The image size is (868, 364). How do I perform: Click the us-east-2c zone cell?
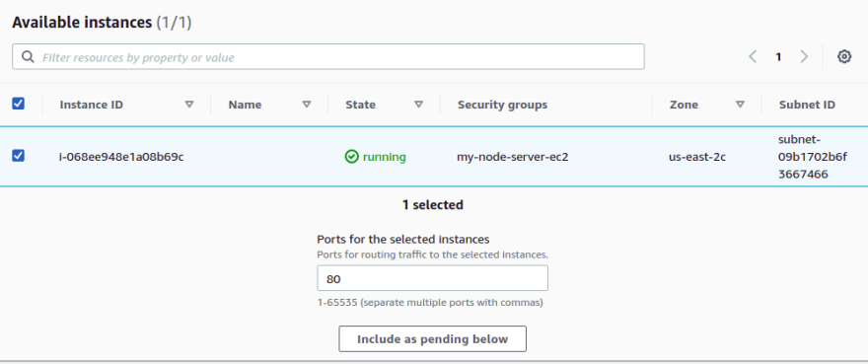click(697, 158)
